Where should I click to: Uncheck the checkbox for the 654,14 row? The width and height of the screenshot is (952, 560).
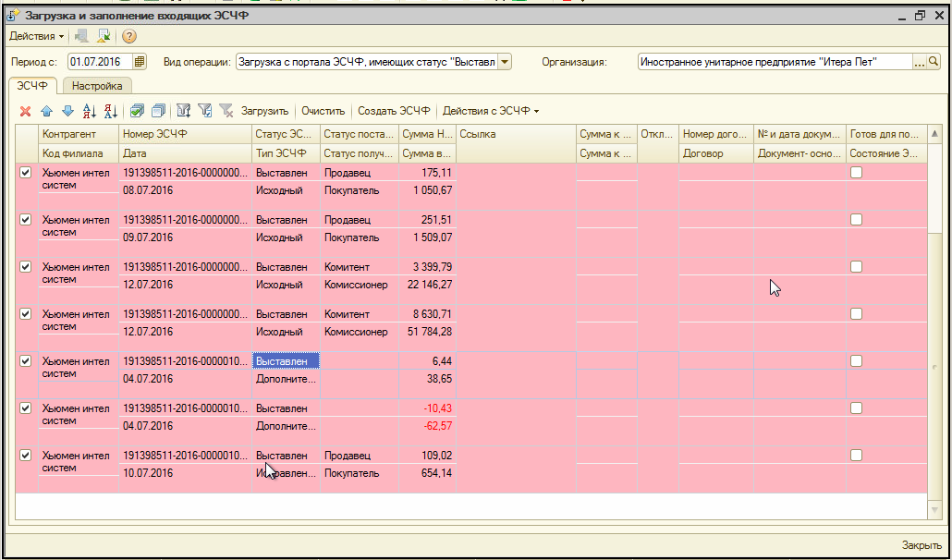(x=26, y=456)
